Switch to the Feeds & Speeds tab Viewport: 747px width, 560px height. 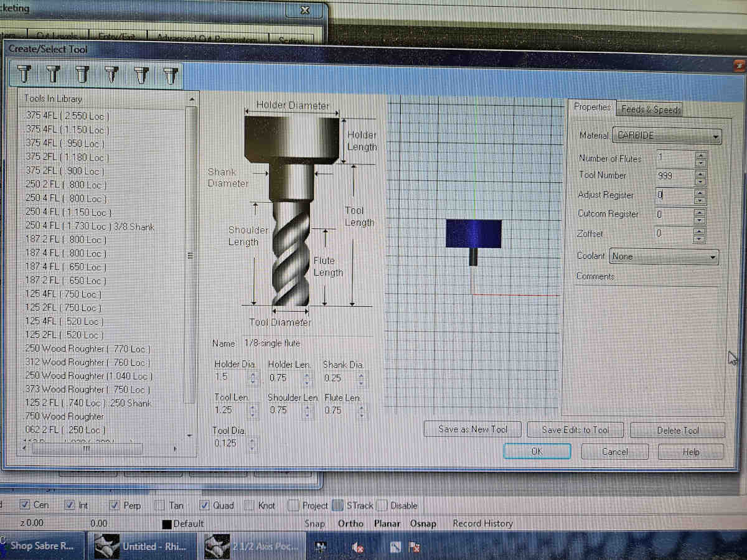tap(651, 110)
